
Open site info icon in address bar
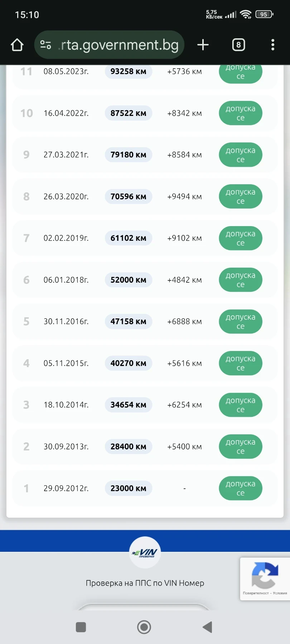pyautogui.click(x=46, y=45)
